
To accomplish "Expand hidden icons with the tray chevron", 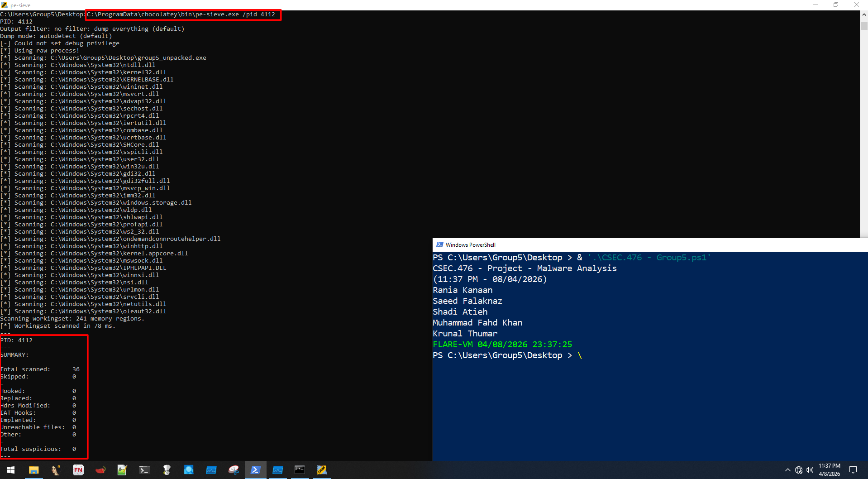I will coord(787,470).
